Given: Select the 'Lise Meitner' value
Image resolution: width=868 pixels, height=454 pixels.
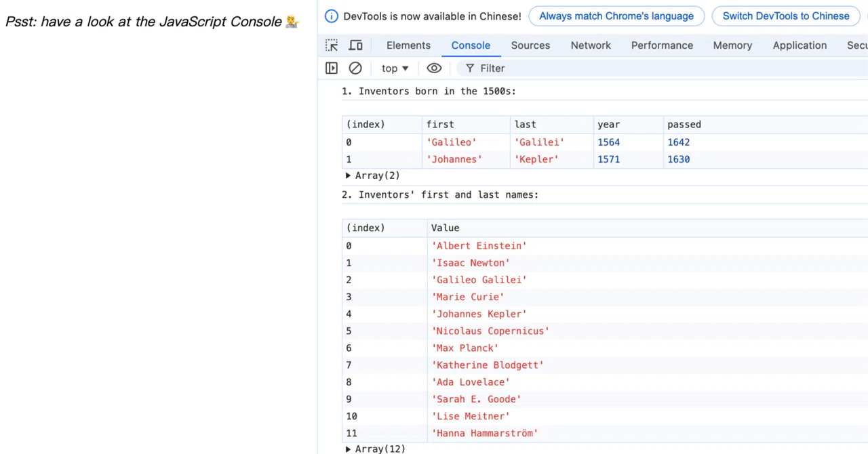Looking at the screenshot, I should pyautogui.click(x=471, y=417).
